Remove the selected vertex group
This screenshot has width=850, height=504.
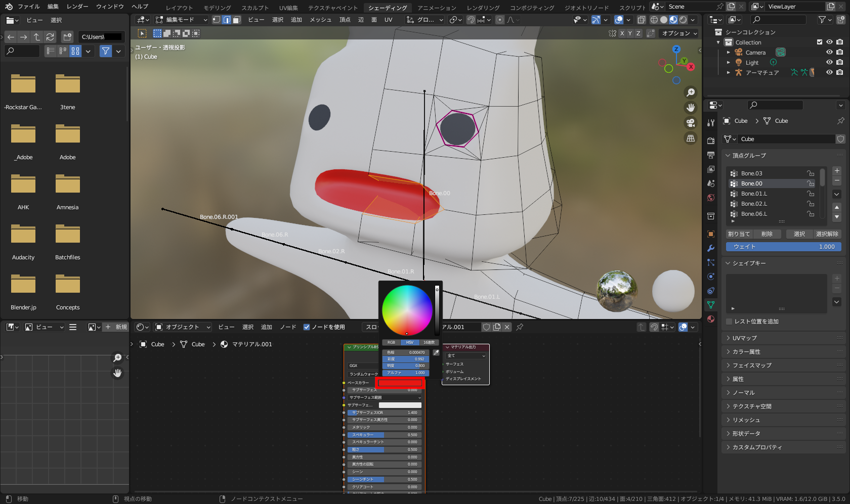click(x=837, y=180)
